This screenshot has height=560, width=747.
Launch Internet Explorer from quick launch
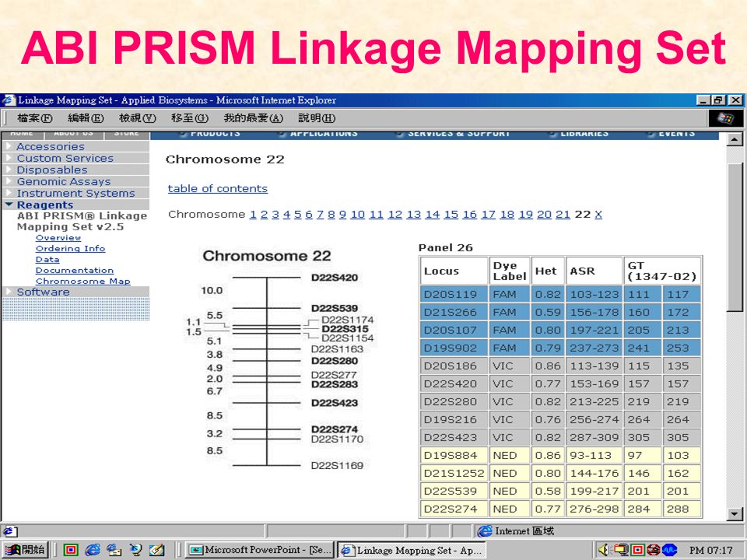coord(92,550)
